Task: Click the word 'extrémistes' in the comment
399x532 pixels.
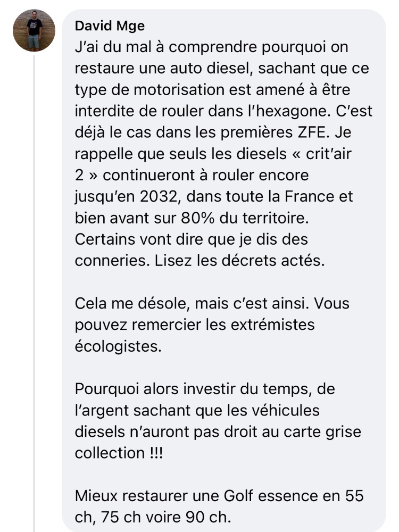Action: point(272,325)
